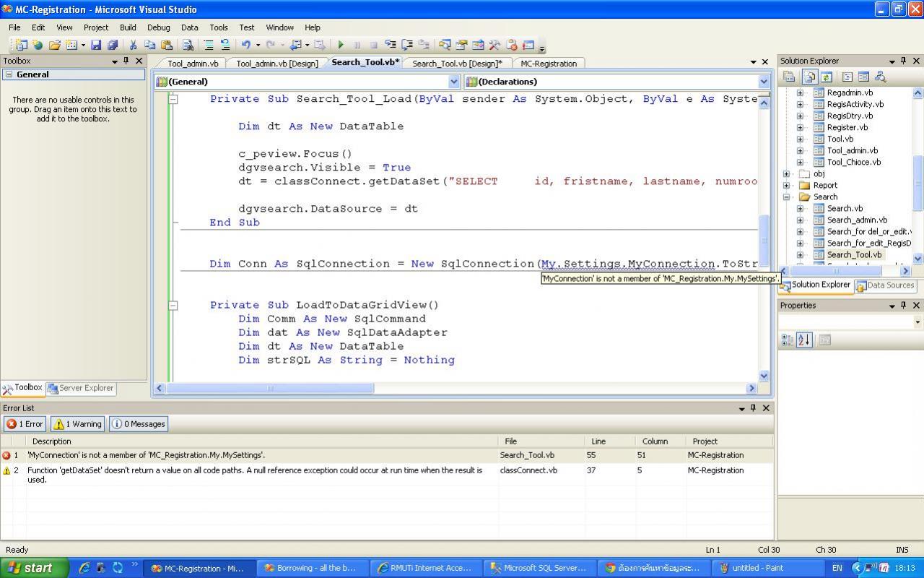Click Refresh icon in Solution Explorer
924x578 pixels.
coord(826,77)
